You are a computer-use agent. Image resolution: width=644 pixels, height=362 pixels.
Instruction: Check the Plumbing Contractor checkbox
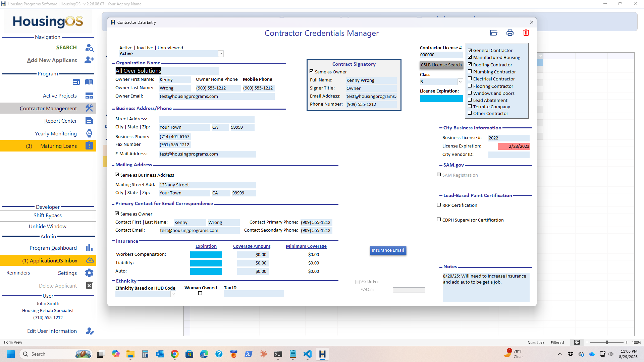click(x=470, y=71)
